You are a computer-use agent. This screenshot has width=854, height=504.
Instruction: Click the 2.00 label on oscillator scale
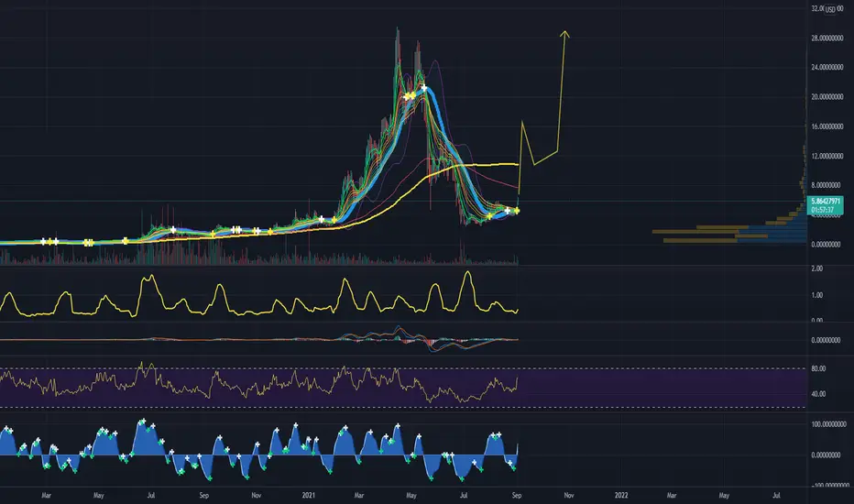tap(816, 268)
